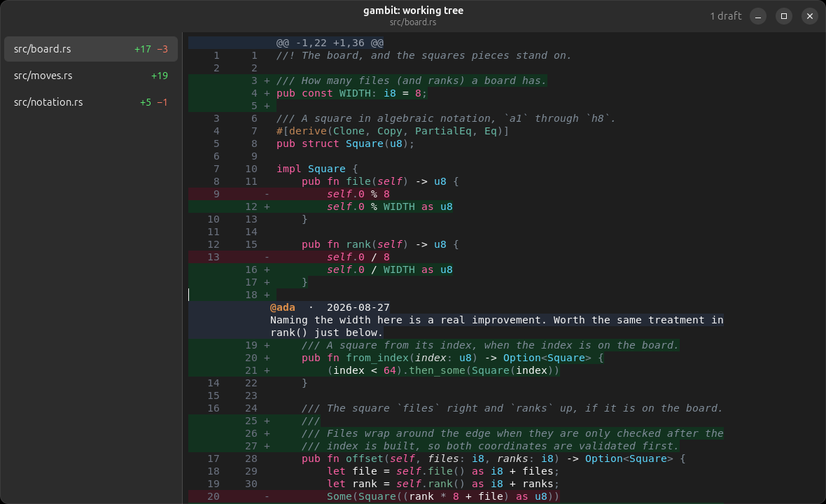Click the '1 draft' indicator
This screenshot has width=826, height=504.
[x=725, y=16]
